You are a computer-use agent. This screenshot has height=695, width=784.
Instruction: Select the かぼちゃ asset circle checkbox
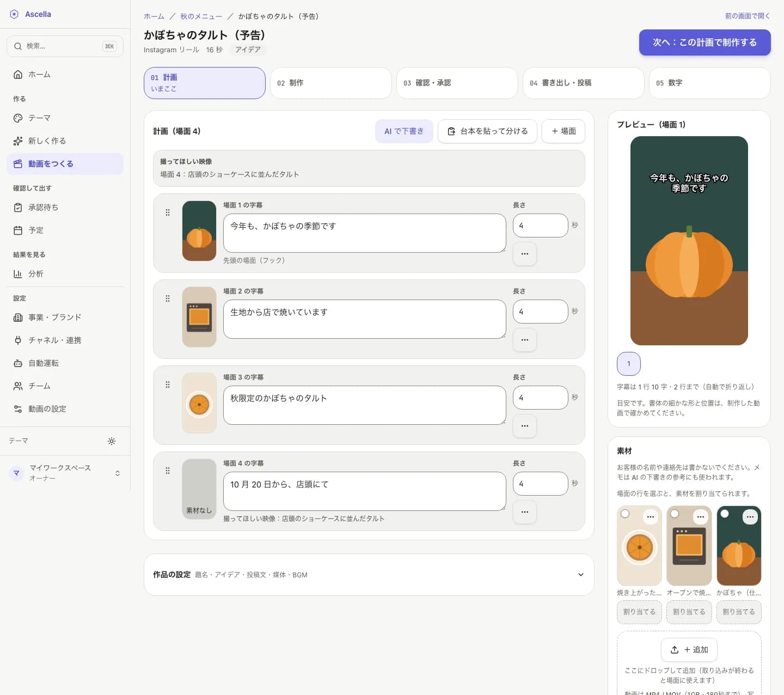[725, 514]
